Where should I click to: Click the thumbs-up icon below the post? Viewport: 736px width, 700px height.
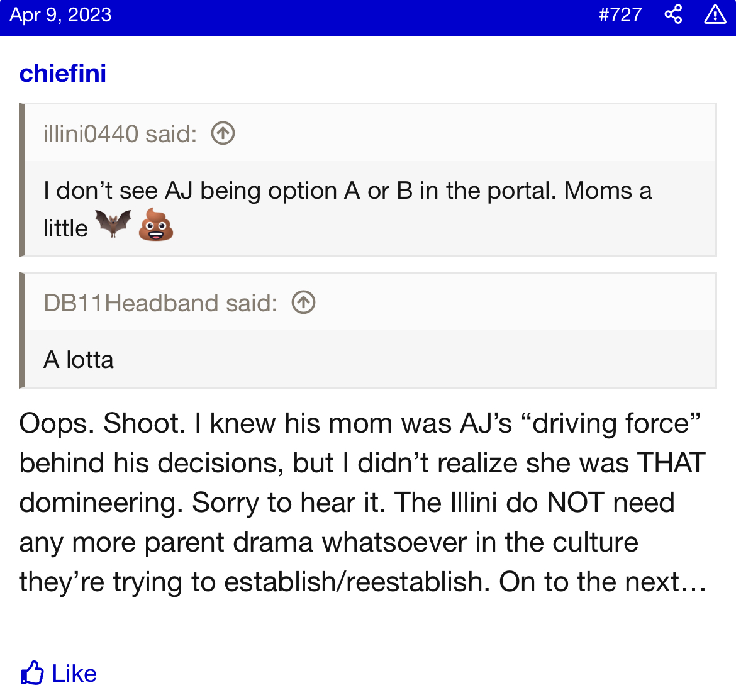[32, 673]
